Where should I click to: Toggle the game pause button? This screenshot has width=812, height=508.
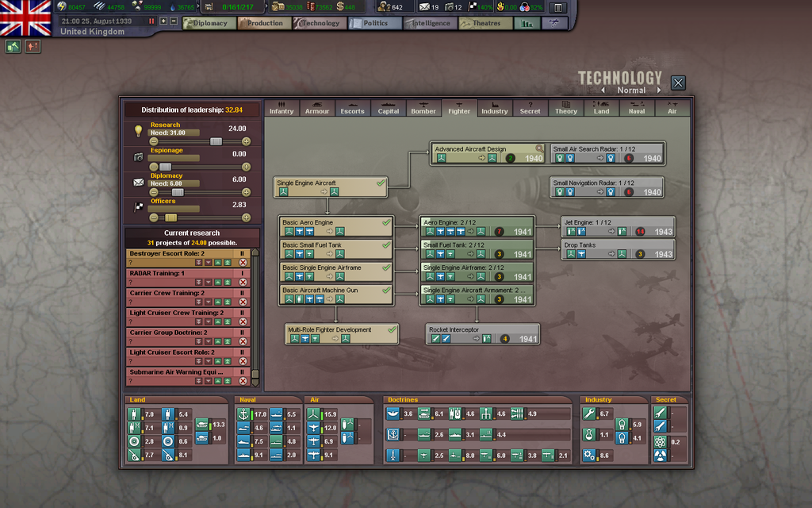[x=151, y=21]
